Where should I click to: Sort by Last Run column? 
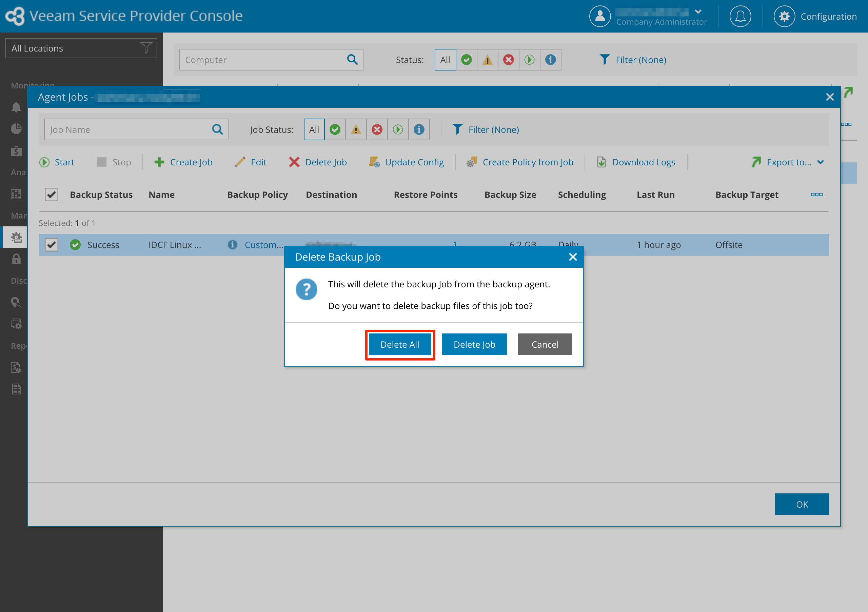(x=655, y=195)
